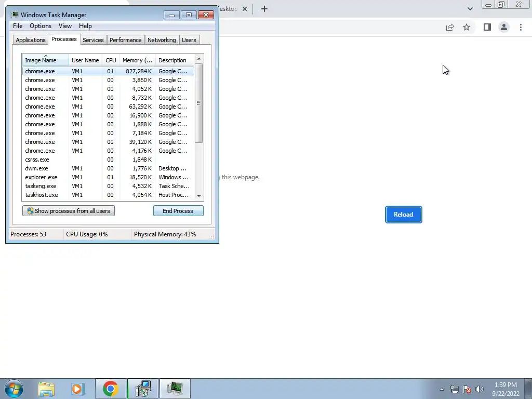Switch to the Services tab
Viewport: 532px width, 399px height.
coord(93,40)
